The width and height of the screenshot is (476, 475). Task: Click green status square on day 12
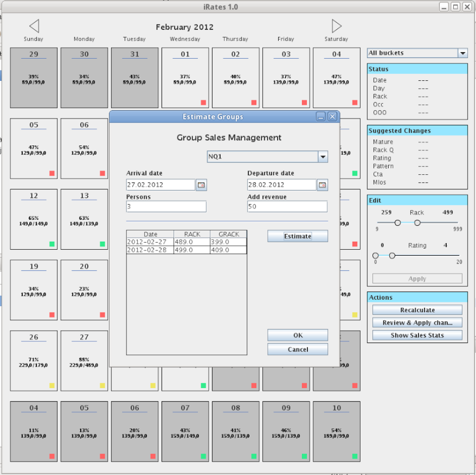52,244
